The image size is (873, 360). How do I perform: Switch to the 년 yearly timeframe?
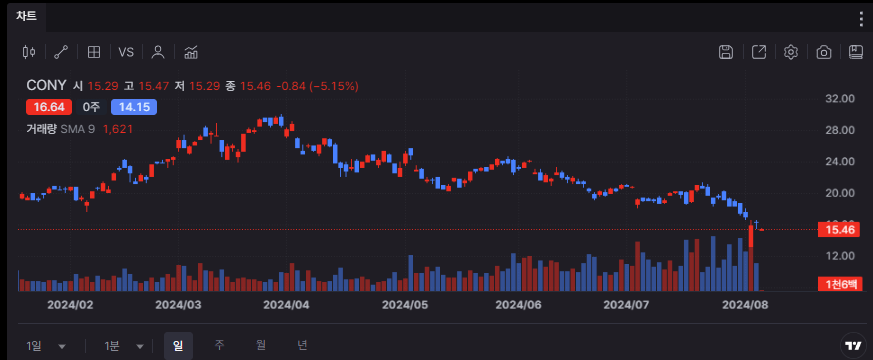(302, 346)
